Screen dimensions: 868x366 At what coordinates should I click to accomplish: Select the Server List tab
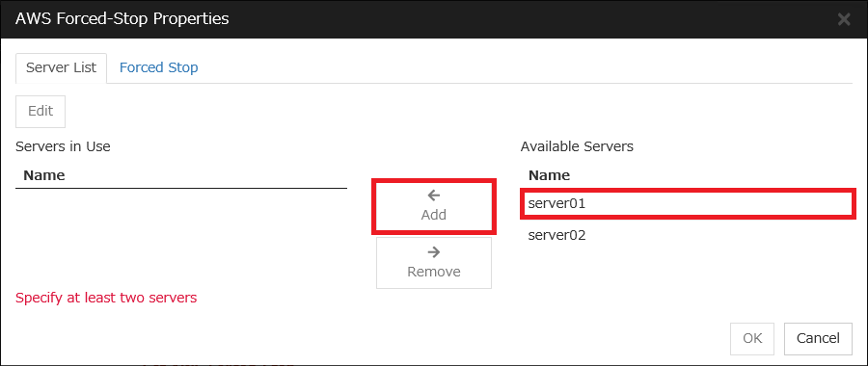pos(62,68)
